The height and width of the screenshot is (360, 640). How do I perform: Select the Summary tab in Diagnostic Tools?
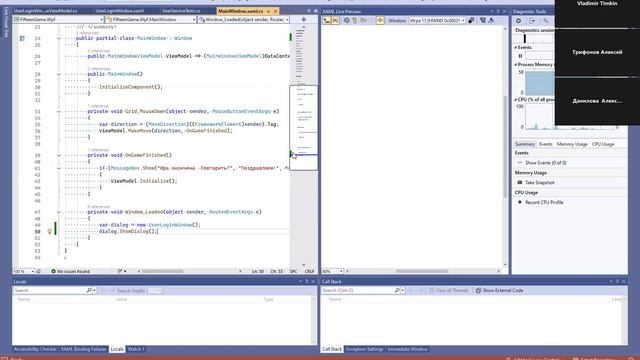click(x=524, y=144)
